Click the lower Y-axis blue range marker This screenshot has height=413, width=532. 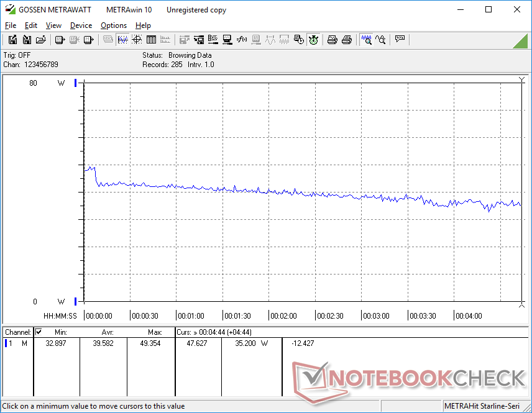tap(76, 301)
